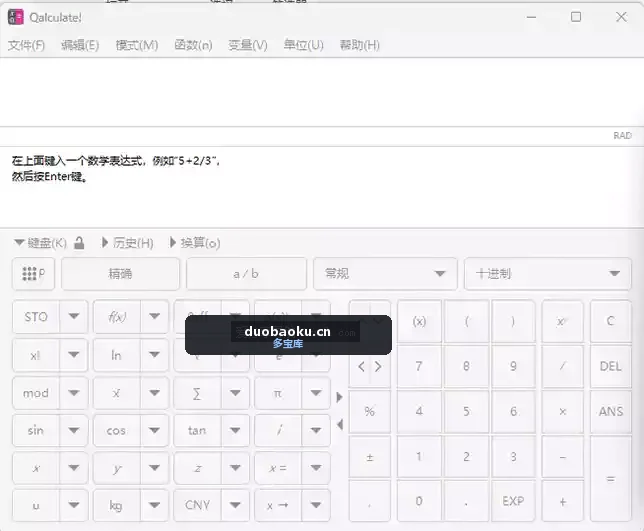Click the x^y power key
The image size is (644, 531).
pyautogui.click(x=562, y=321)
